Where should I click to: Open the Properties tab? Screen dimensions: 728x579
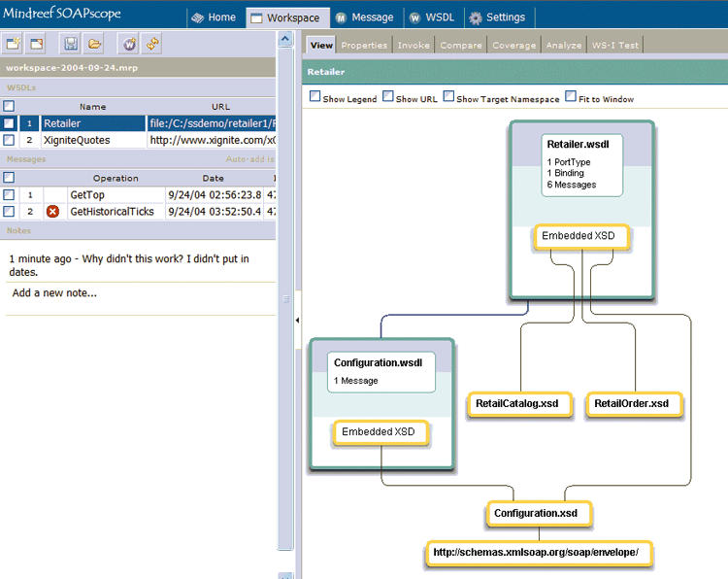(x=364, y=45)
